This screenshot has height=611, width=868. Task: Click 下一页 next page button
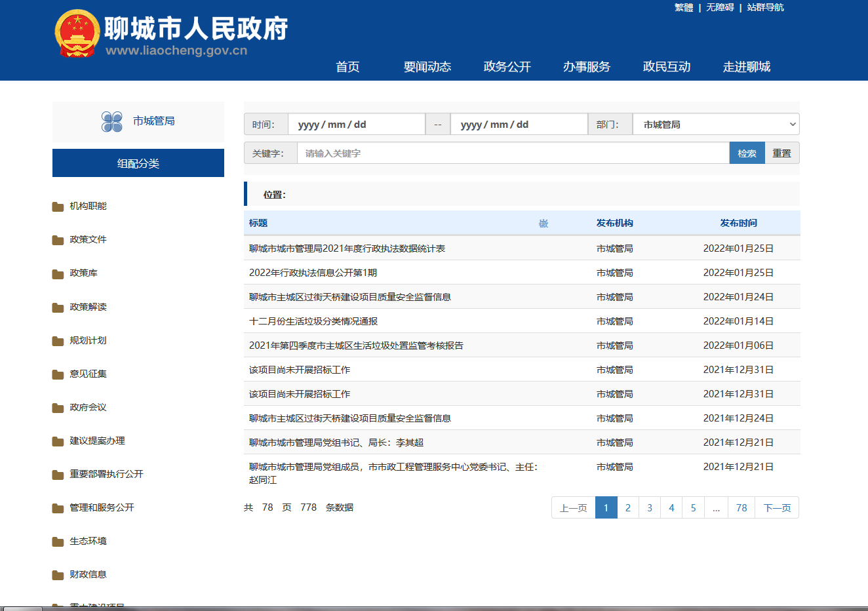click(x=777, y=507)
